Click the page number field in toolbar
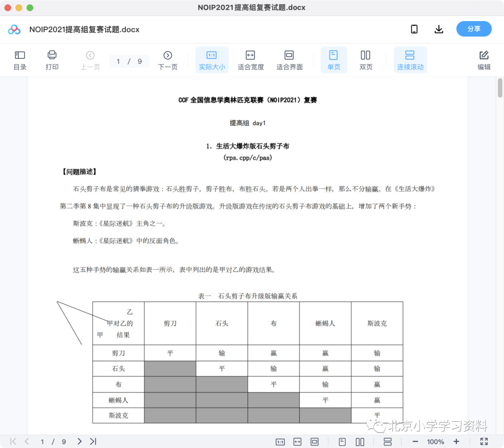 (129, 61)
